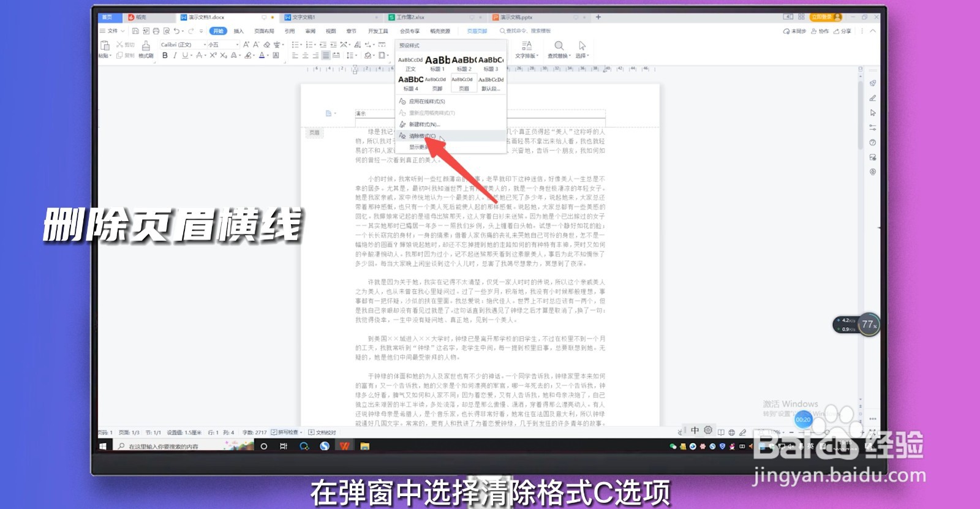Align text to the left

click(295, 55)
